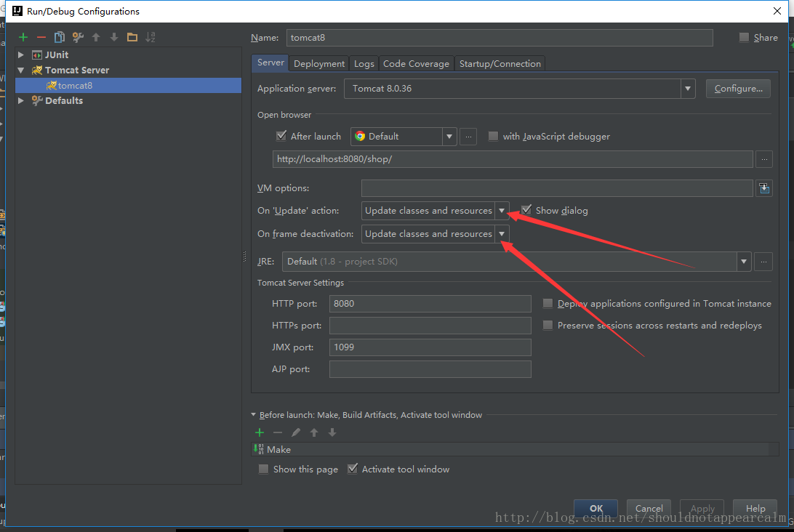Screen dimensions: 794x532
Task: Open On 'Update' action dropdown
Action: [x=501, y=211]
